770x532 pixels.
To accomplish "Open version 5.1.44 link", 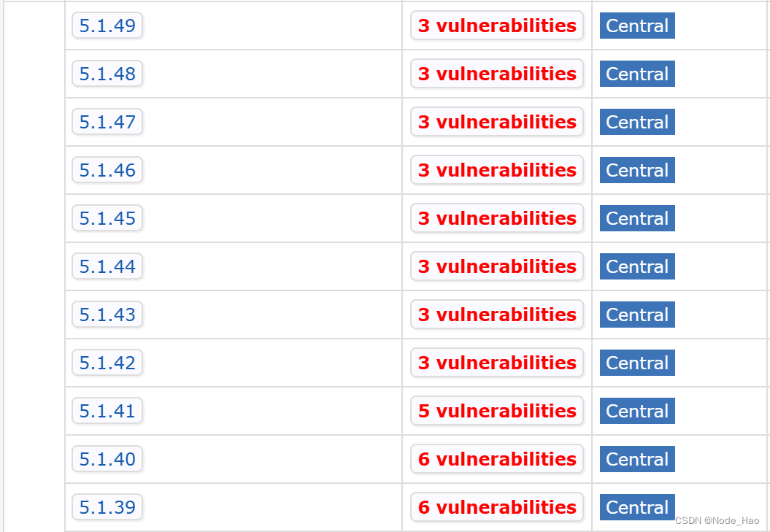I will 107,266.
